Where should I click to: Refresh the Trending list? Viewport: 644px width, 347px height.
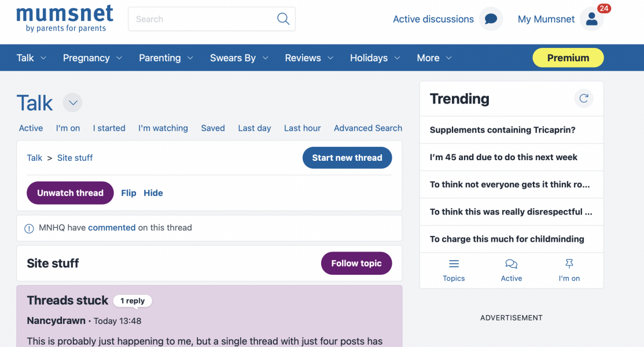[x=584, y=98]
